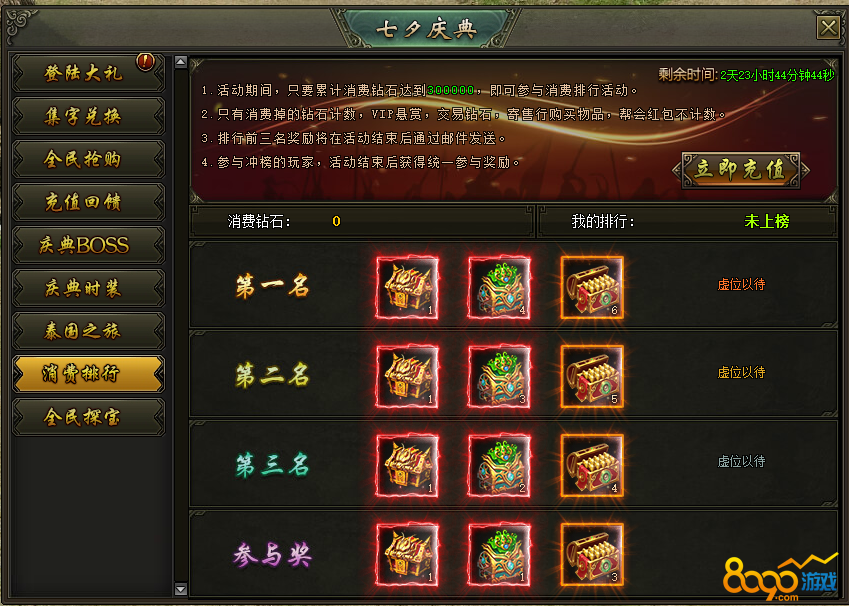Select the 庆典BOSS tab
This screenshot has width=849, height=606.
(x=88, y=245)
